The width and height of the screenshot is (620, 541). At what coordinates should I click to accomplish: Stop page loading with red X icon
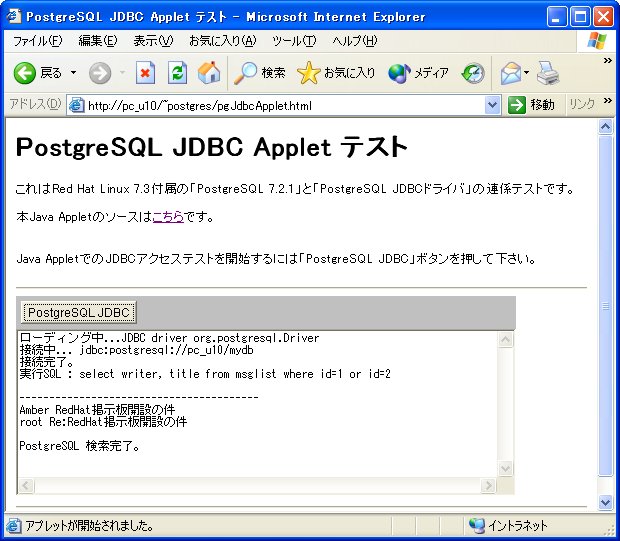(145, 73)
